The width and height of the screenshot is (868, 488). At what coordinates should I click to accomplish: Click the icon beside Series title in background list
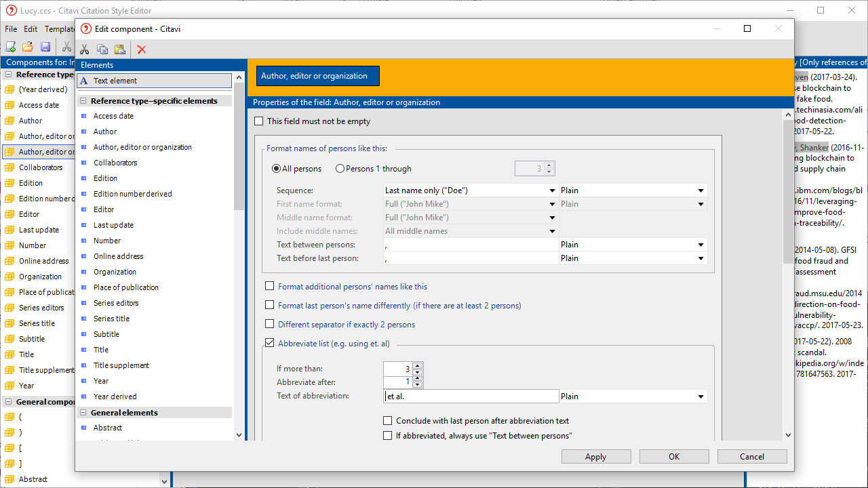pyautogui.click(x=9, y=323)
